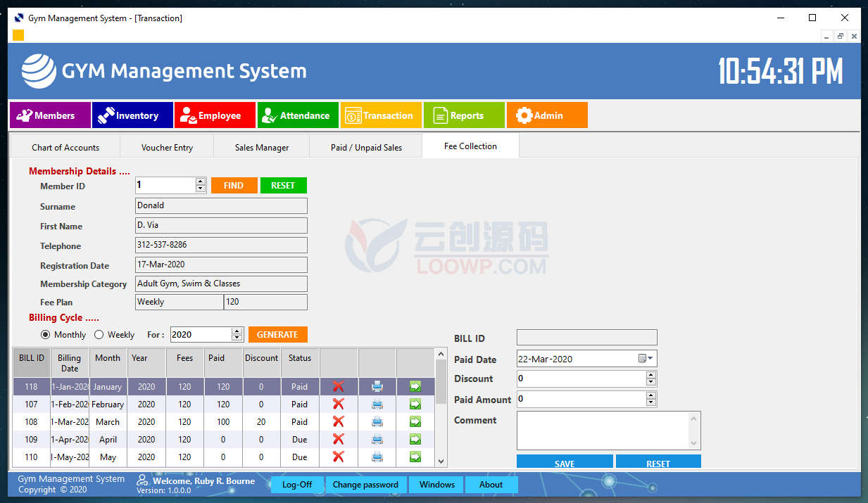Click green arrow icon for bill 108

coord(415,421)
